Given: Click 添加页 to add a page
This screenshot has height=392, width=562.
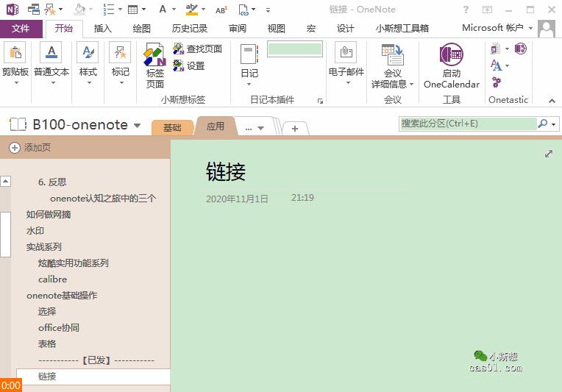Looking at the screenshot, I should point(29,148).
